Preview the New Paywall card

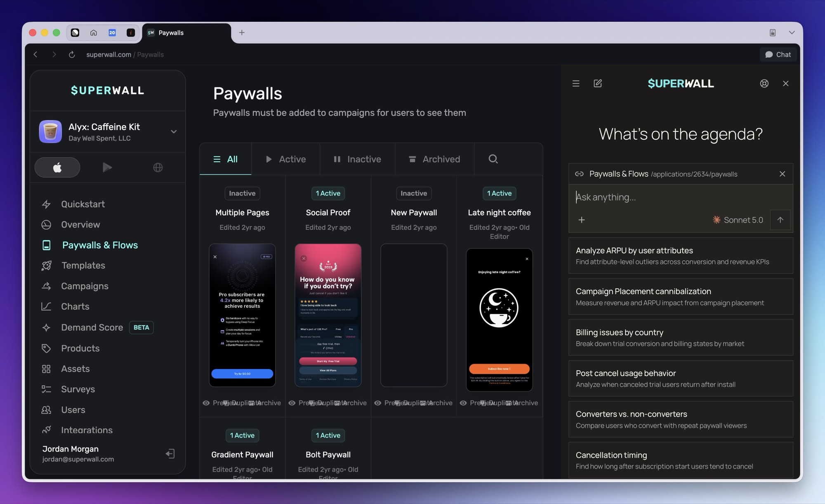385,403
